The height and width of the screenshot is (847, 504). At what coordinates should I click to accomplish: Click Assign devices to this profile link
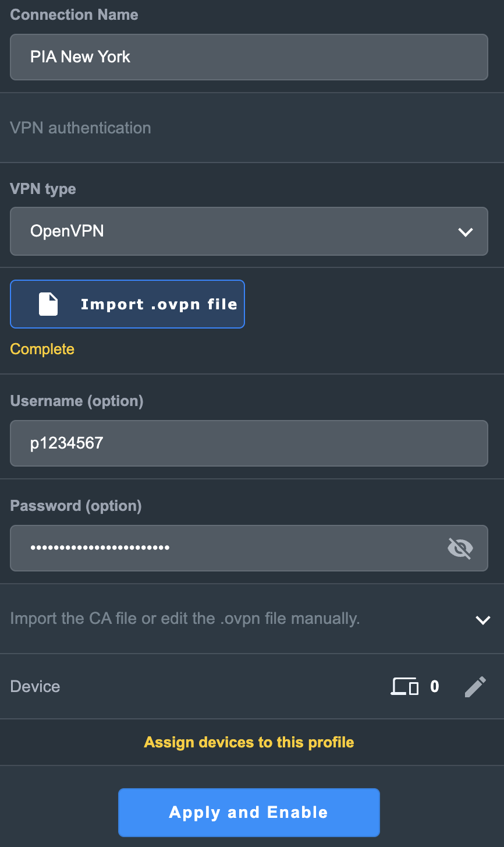(249, 742)
